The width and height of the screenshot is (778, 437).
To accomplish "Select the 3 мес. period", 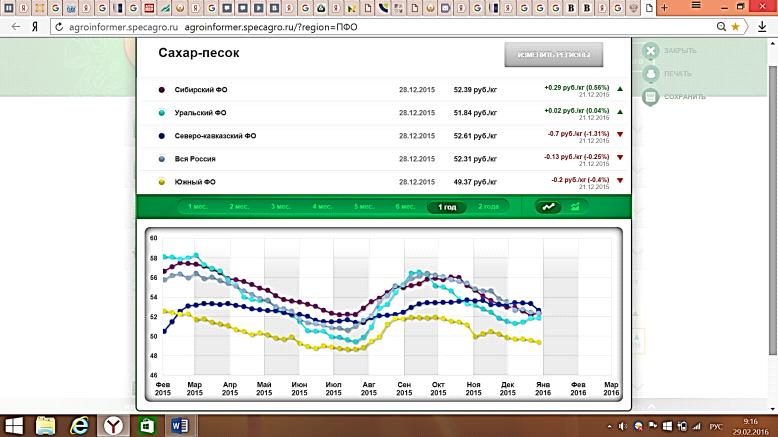I will (280, 207).
